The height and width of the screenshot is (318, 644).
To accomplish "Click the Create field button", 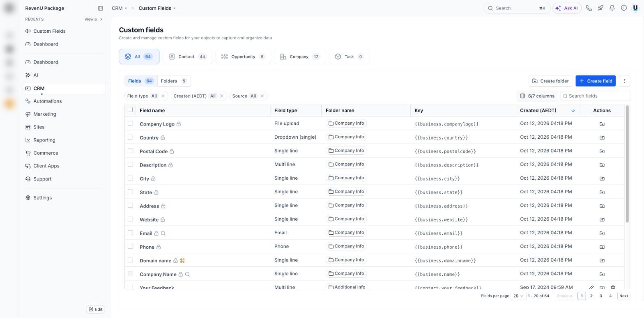I will [x=596, y=81].
